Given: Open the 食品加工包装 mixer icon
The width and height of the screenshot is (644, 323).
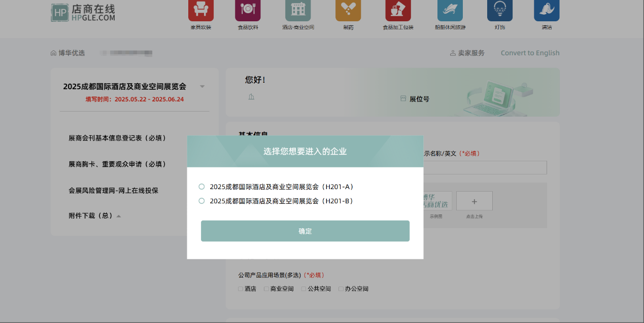Looking at the screenshot, I should [398, 10].
